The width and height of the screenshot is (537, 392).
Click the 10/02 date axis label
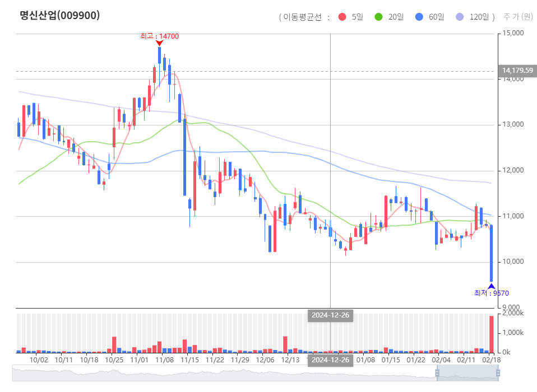tap(39, 360)
